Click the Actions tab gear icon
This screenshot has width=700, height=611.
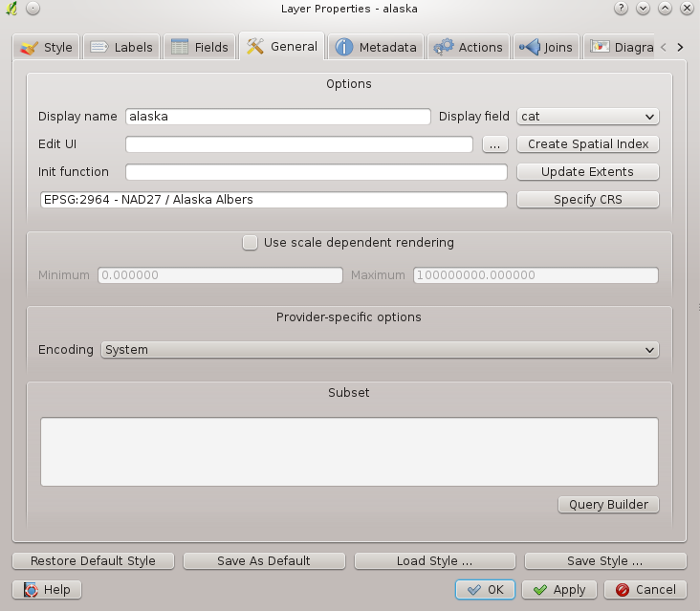click(444, 47)
